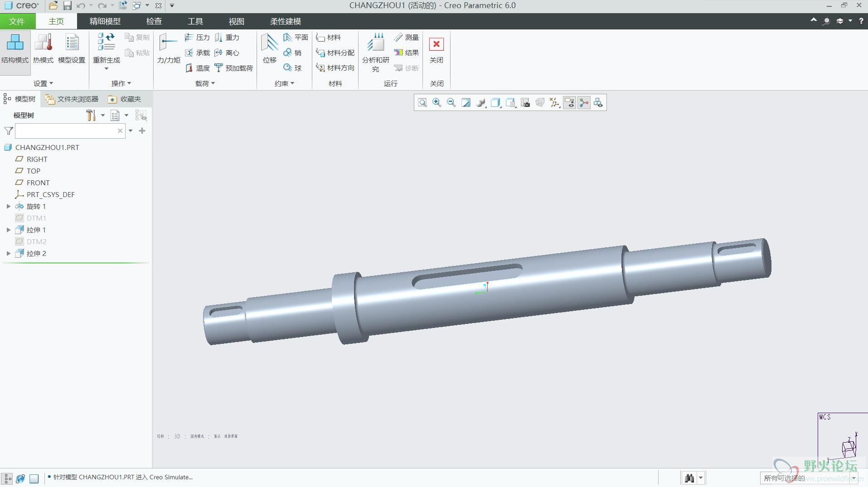Open the Regenerate dropdown arrow
Viewport: 868px width, 487px height.
pyautogui.click(x=107, y=69)
